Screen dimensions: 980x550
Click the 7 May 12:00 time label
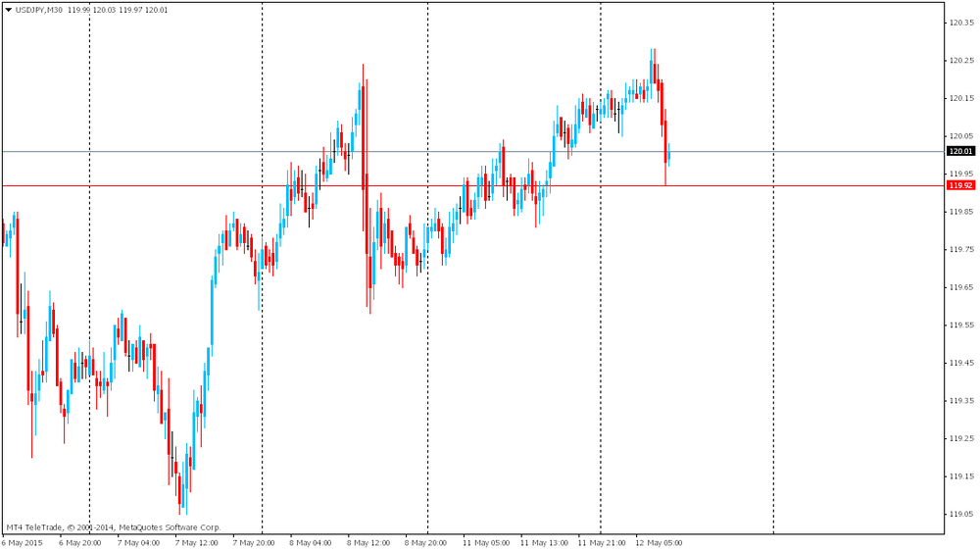click(196, 542)
